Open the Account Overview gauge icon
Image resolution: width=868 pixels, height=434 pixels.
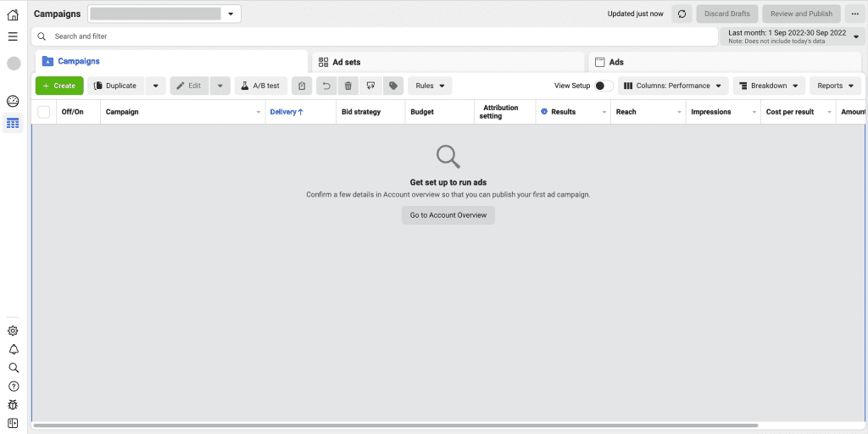point(13,102)
